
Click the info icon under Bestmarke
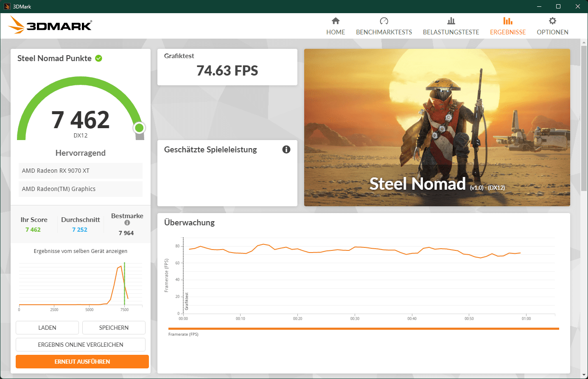click(x=127, y=223)
